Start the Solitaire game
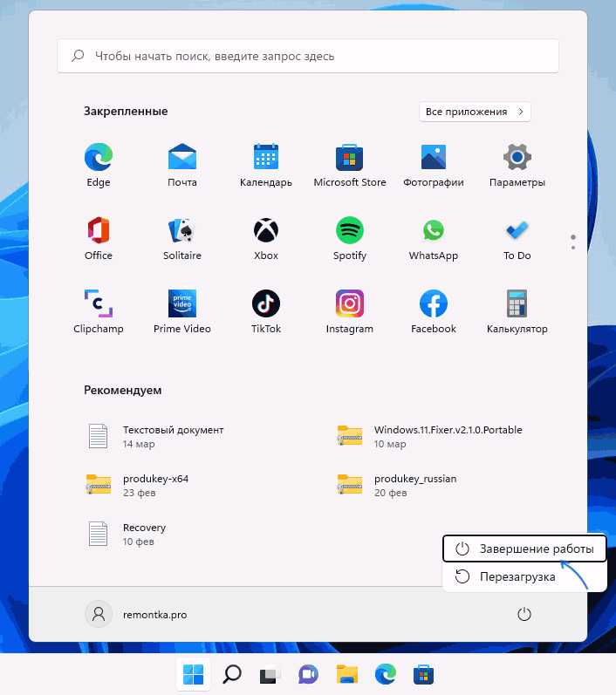Image resolution: width=616 pixels, height=695 pixels. (182, 238)
